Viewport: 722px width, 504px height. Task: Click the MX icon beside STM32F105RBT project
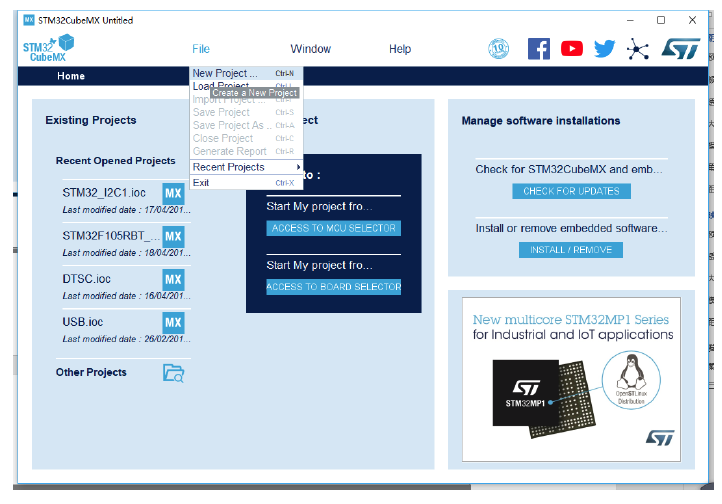tap(173, 237)
